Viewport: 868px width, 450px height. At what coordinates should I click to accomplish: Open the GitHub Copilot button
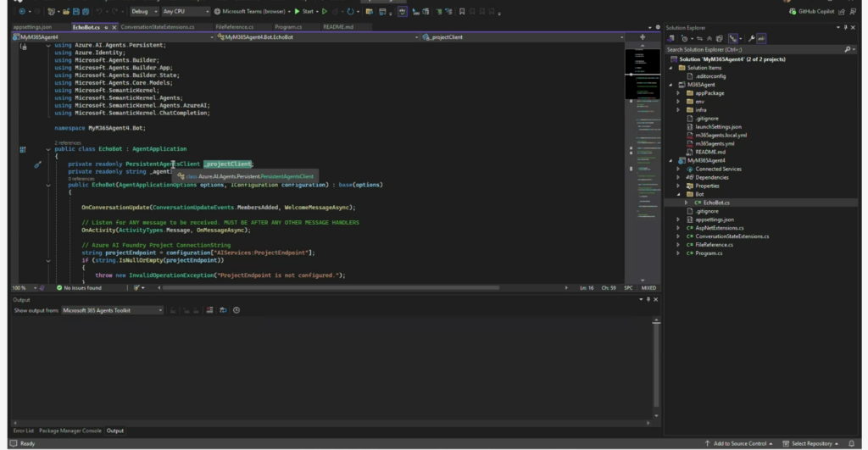click(811, 11)
